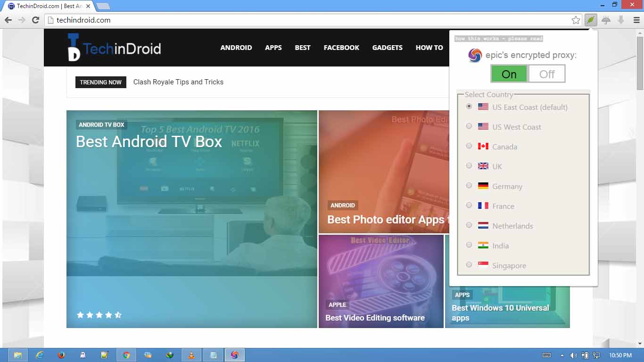This screenshot has height=362, width=644.
Task: Click the Canadian flag icon
Action: tap(483, 147)
